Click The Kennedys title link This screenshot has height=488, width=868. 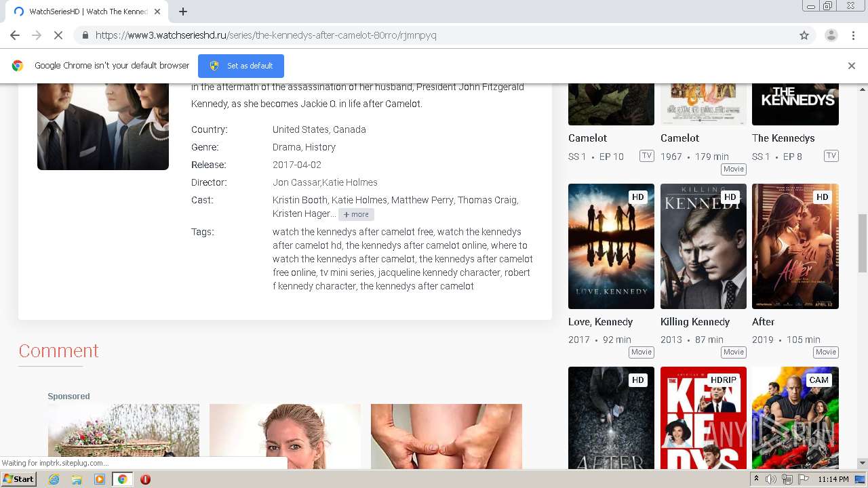point(783,138)
